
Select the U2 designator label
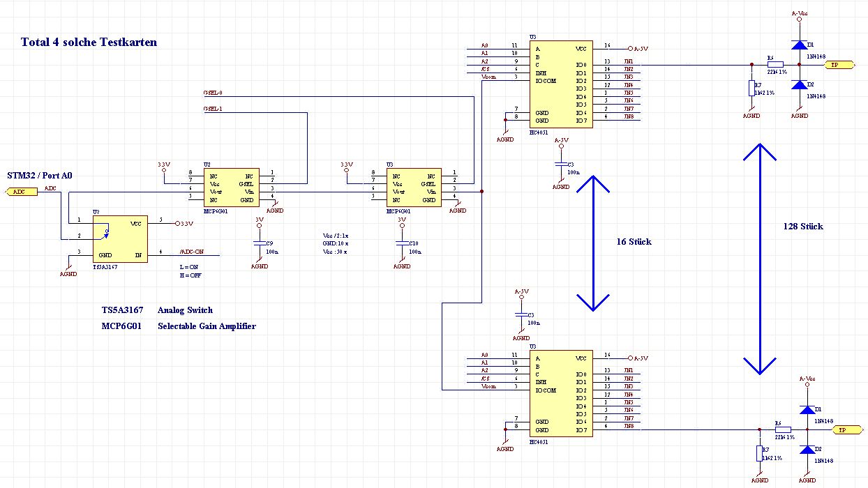tap(207, 165)
